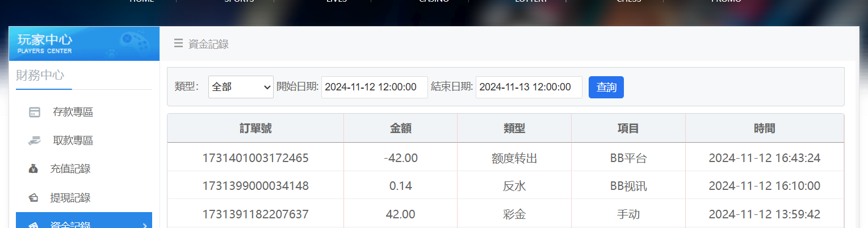Click the 開始日期 date field
868x228 pixels.
point(375,87)
